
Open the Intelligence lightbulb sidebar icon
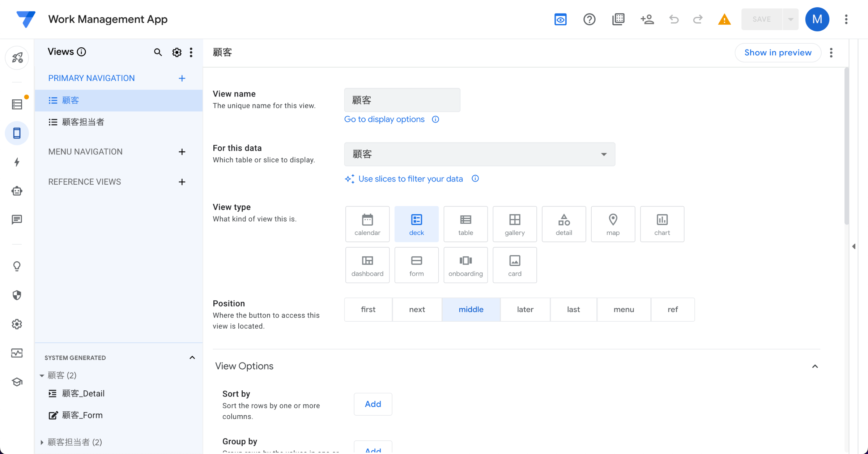(17, 266)
